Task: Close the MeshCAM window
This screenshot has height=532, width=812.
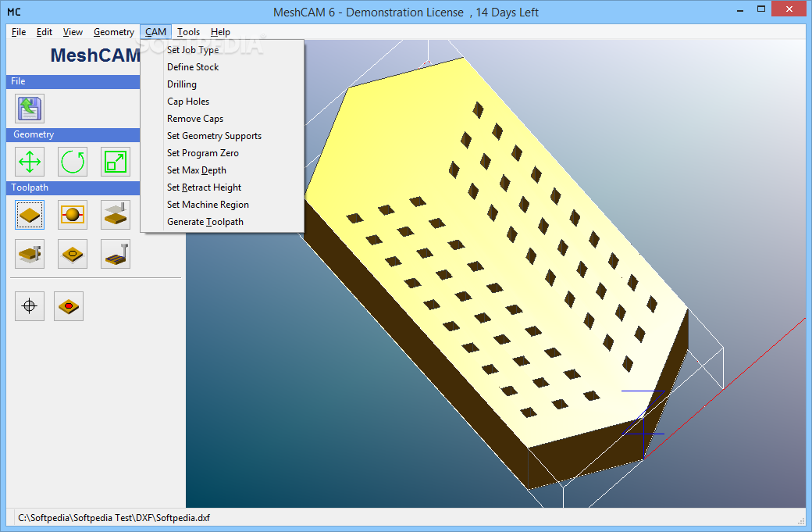Action: [x=789, y=9]
